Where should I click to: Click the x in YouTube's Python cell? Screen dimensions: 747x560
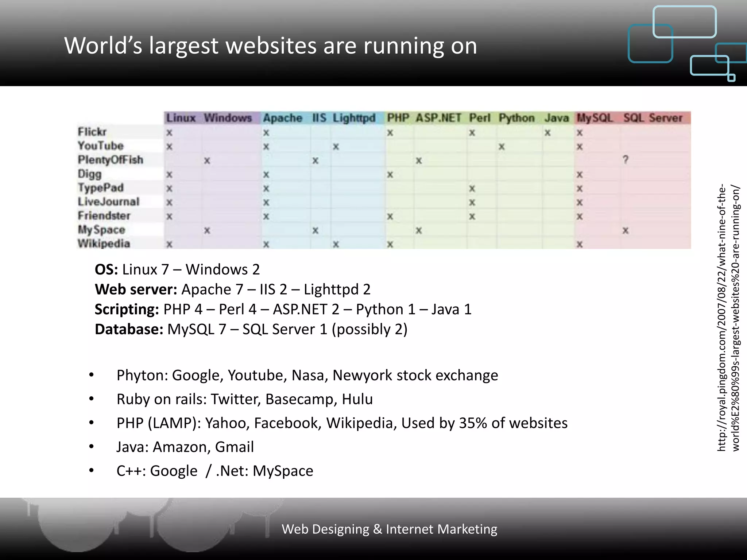click(502, 147)
